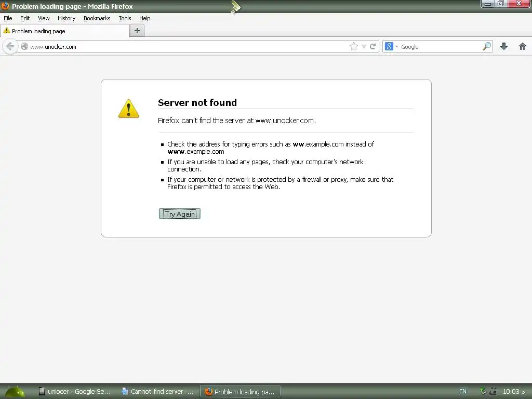
Task: Go to the Home page icon
Action: click(x=523, y=46)
